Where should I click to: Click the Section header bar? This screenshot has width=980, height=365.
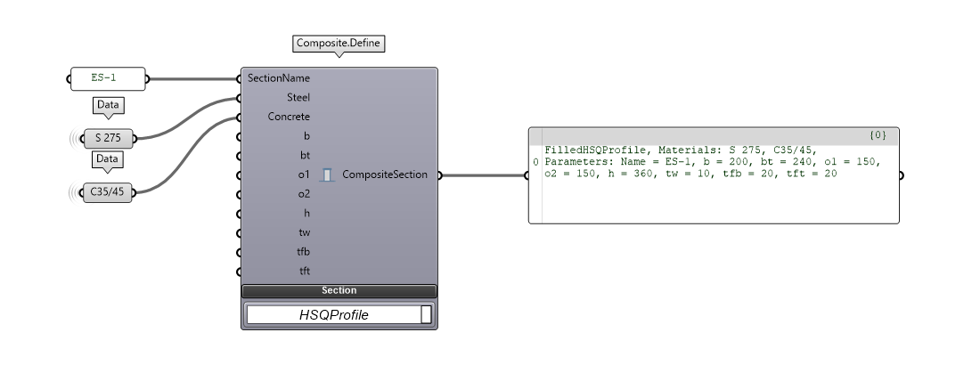tap(339, 291)
